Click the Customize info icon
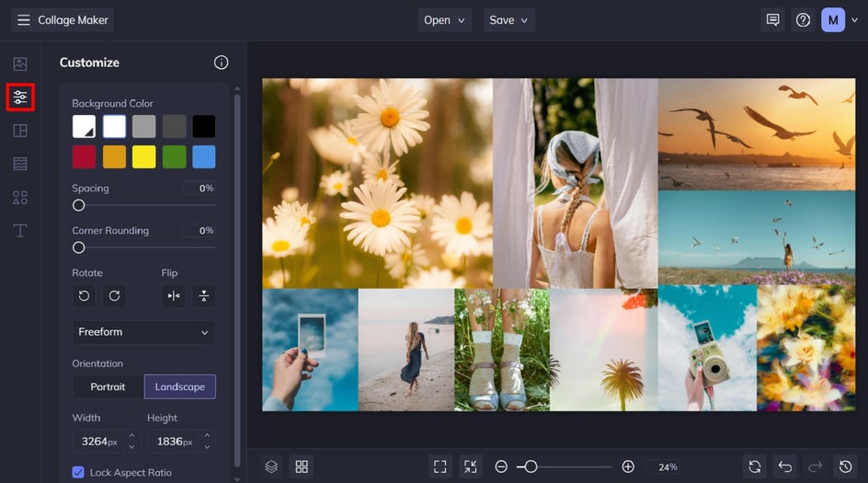The height and width of the screenshot is (483, 868). coord(221,63)
